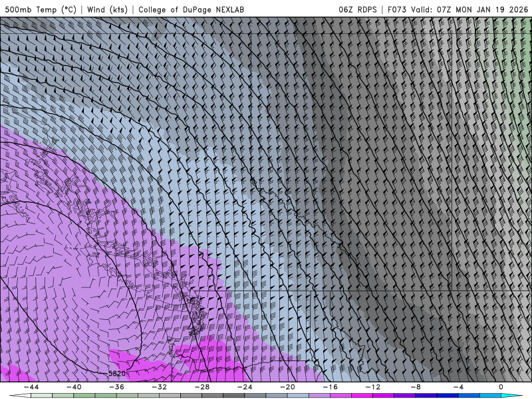
Task: Click the -32 colorbar label
Action: (160, 387)
